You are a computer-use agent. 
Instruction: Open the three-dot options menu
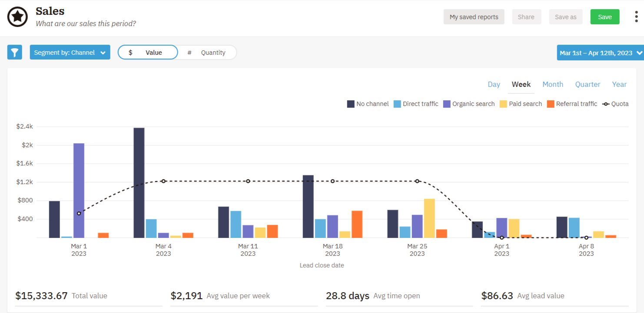635,16
